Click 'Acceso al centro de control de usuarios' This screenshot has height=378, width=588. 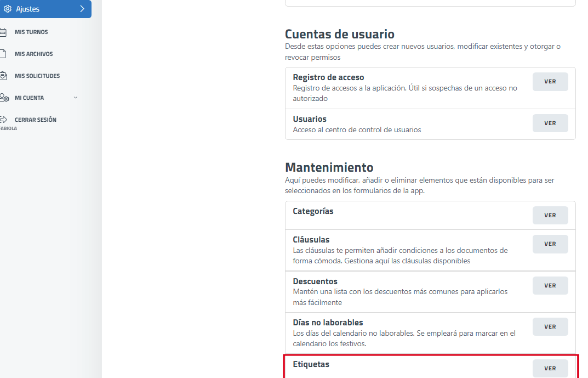click(x=357, y=130)
